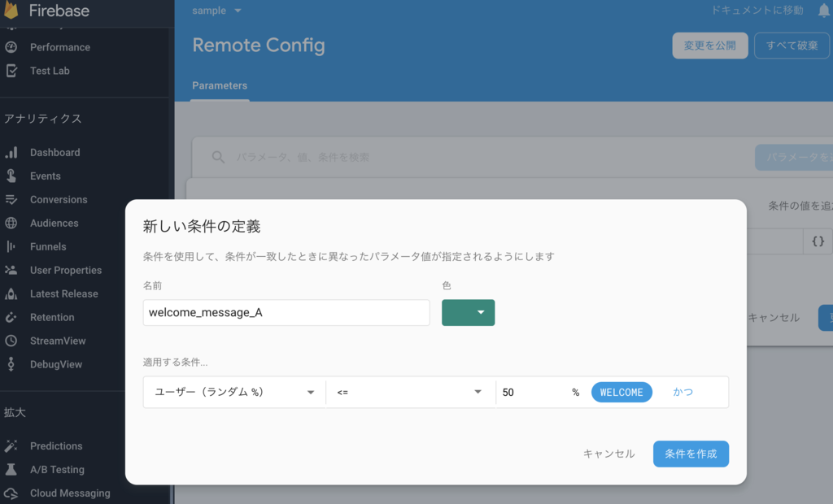The height and width of the screenshot is (504, 833).
Task: Click the Test Lab checklist icon
Action: [x=11, y=71]
